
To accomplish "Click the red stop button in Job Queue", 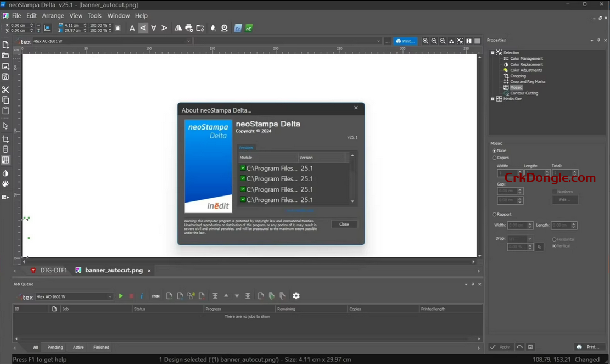I will pyautogui.click(x=131, y=296).
